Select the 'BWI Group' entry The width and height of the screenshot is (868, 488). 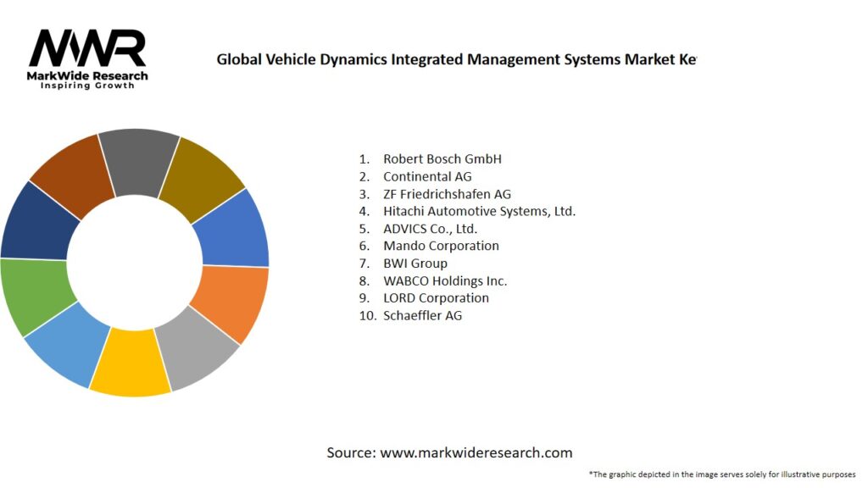pyautogui.click(x=415, y=263)
